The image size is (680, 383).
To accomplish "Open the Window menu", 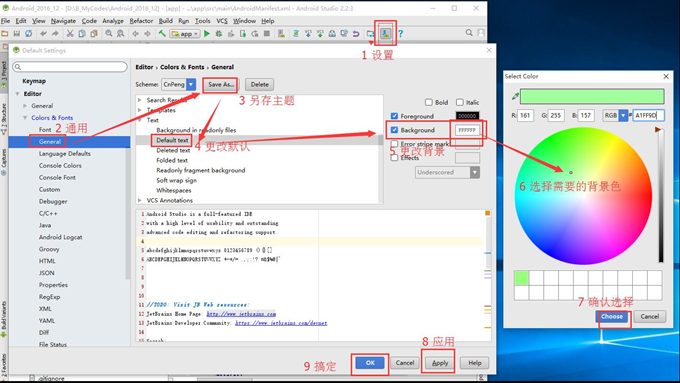I will click(x=245, y=21).
